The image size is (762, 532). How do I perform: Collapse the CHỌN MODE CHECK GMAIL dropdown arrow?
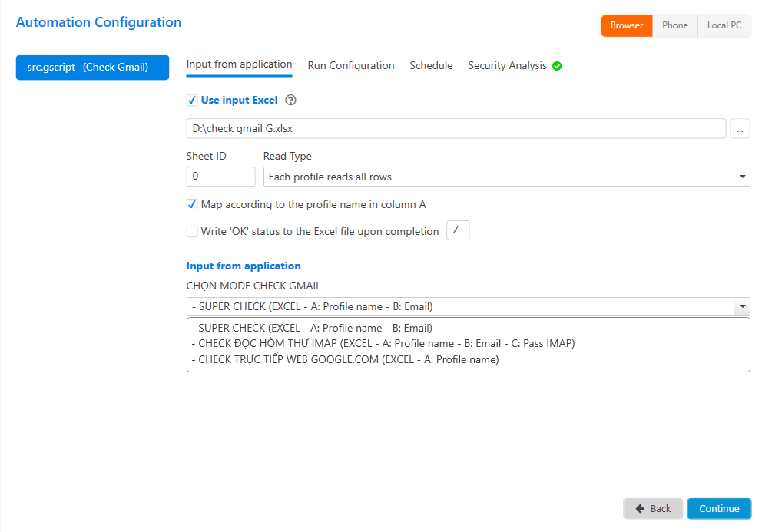742,307
